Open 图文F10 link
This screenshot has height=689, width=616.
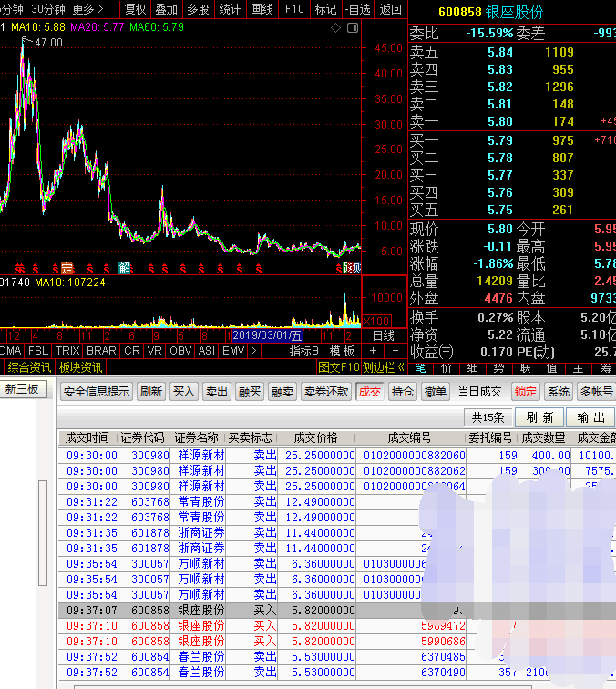tap(339, 367)
